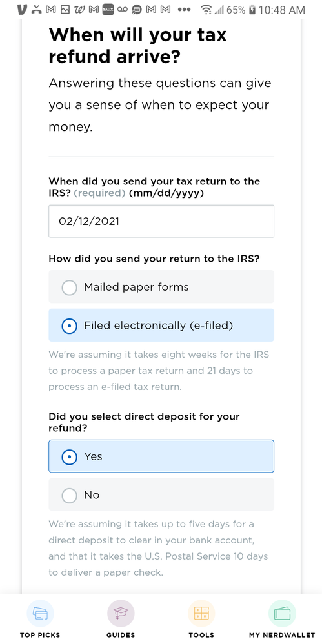Screen dimensions: 322x644
Task: Tap the first Gmail notification icon
Action: [51, 10]
